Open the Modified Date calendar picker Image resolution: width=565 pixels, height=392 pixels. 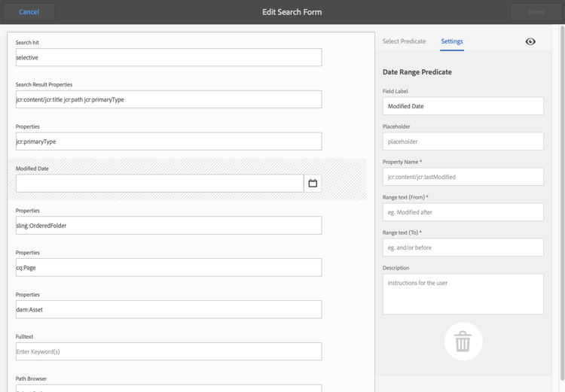click(x=313, y=183)
